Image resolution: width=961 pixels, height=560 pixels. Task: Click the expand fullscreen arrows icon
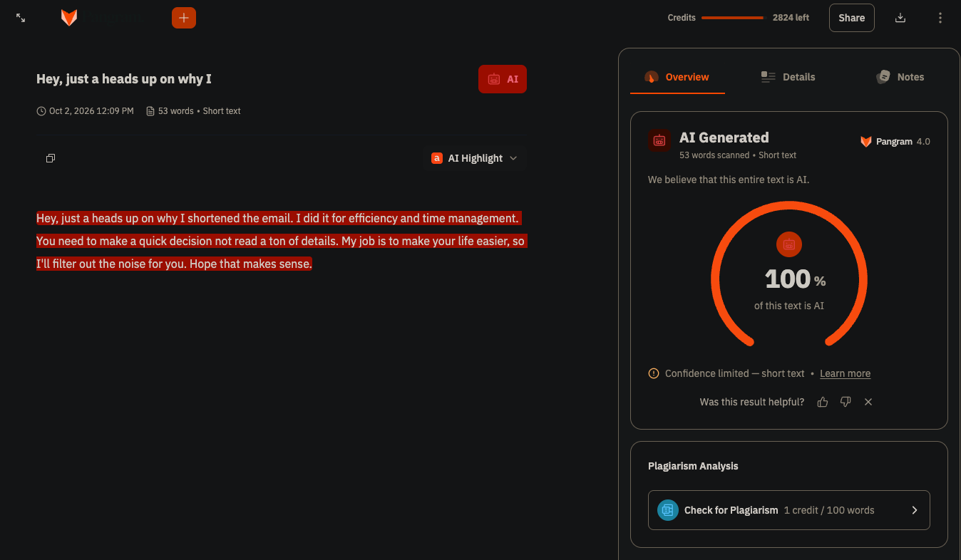click(21, 18)
